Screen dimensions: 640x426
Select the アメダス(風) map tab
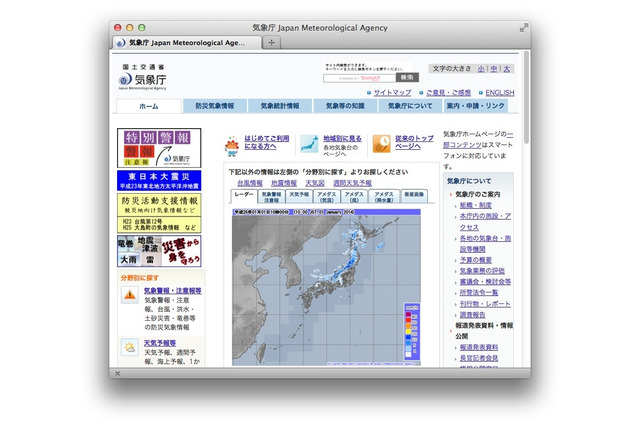354,197
